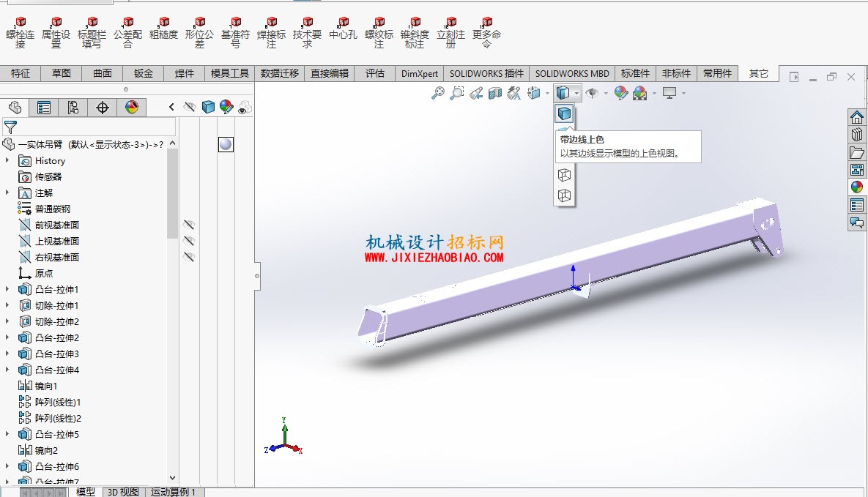The height and width of the screenshot is (497, 868).
Task: Open the View Settings monitor dropdown arrow
Action: [x=683, y=94]
